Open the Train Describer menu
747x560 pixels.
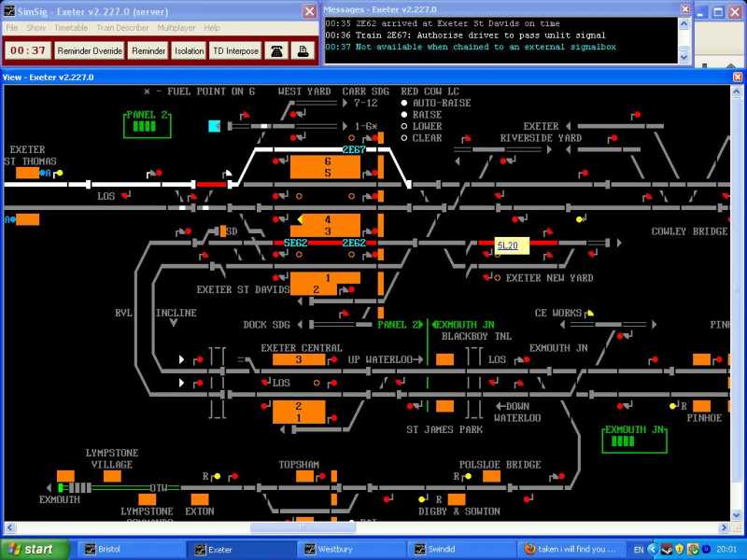[122, 28]
